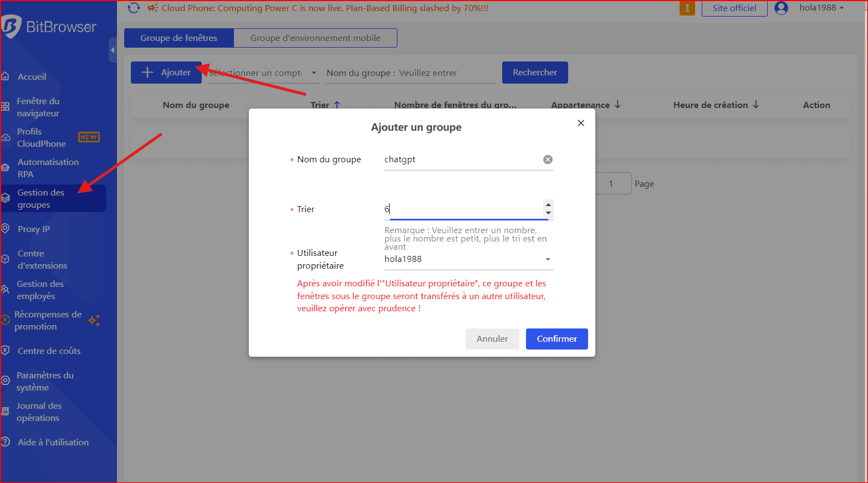Click the user avatar icon
Screen dimensions: 868x483
pyautogui.click(x=781, y=8)
